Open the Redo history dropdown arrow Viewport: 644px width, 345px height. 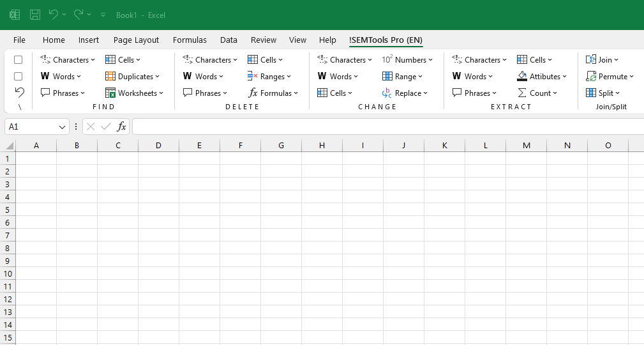tap(89, 15)
